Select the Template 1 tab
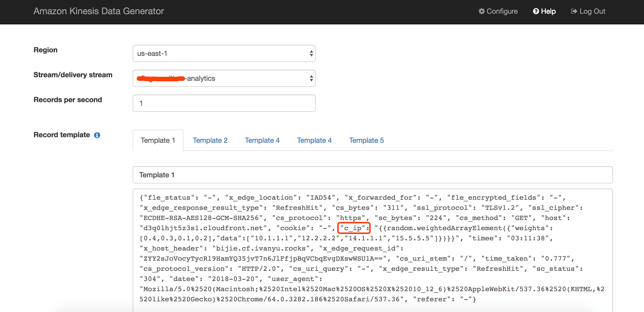 158,140
